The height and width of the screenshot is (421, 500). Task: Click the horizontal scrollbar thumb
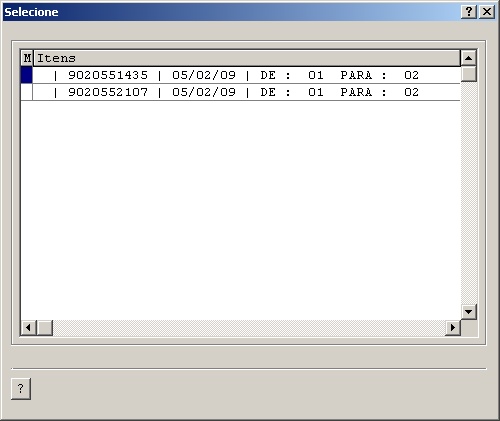point(45,328)
